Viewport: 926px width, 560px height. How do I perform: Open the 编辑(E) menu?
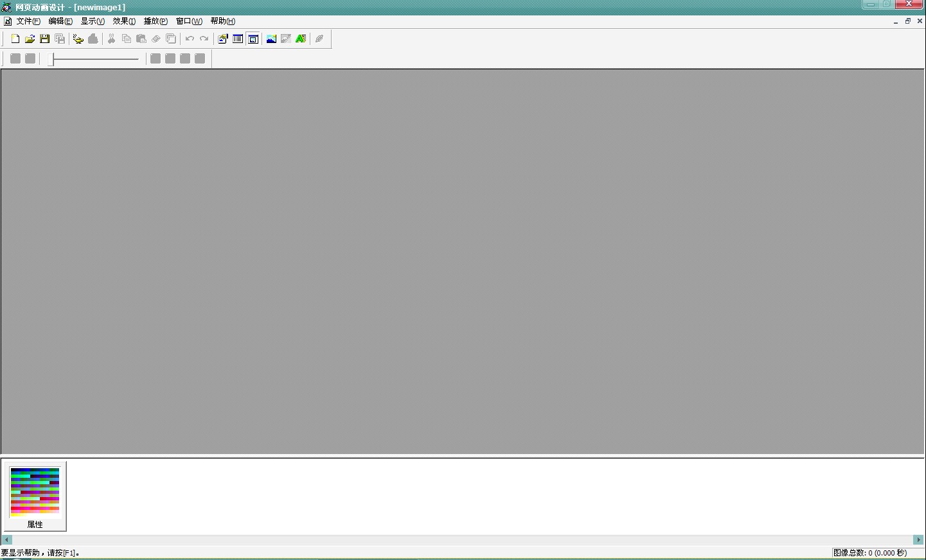point(60,21)
